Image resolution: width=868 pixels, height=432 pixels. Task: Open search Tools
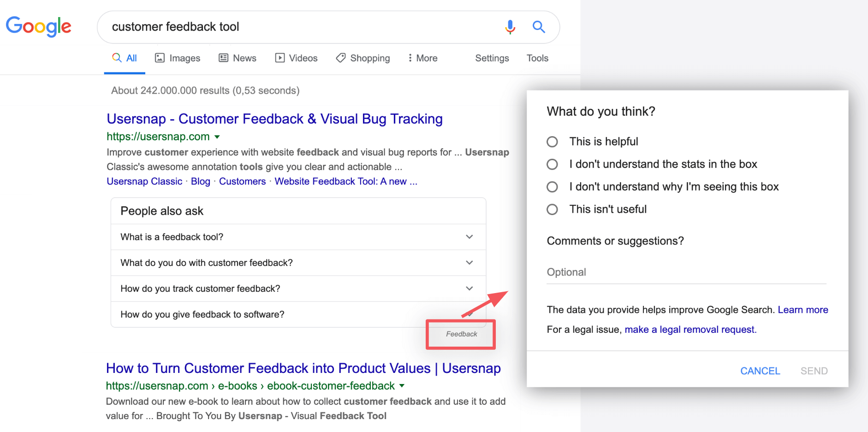pos(537,58)
